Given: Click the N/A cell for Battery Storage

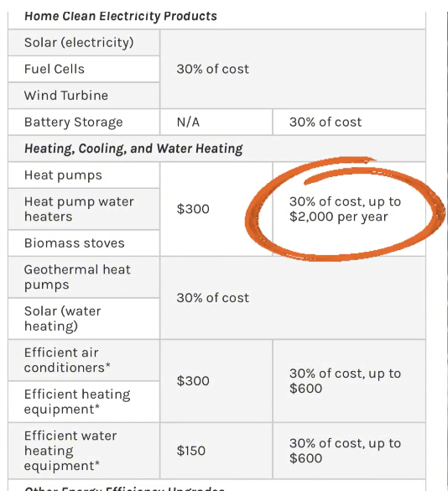Looking at the screenshot, I should pyautogui.click(x=216, y=123).
